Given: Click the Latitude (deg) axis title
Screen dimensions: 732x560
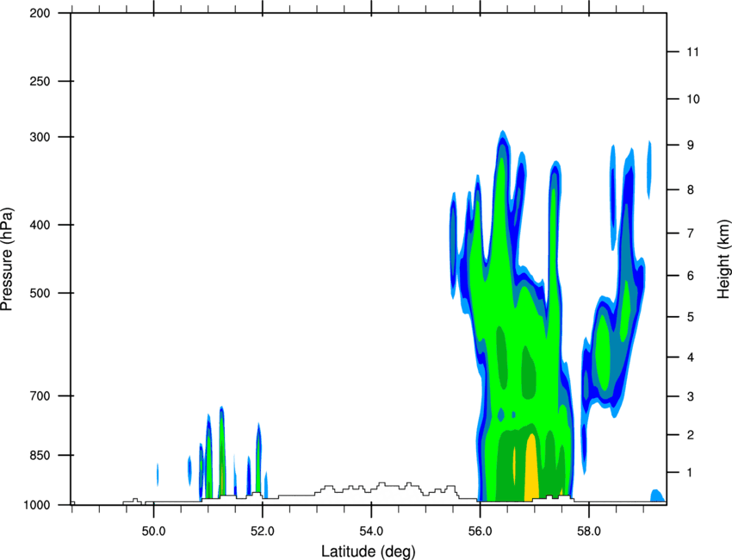Looking at the screenshot, I should [x=368, y=551].
